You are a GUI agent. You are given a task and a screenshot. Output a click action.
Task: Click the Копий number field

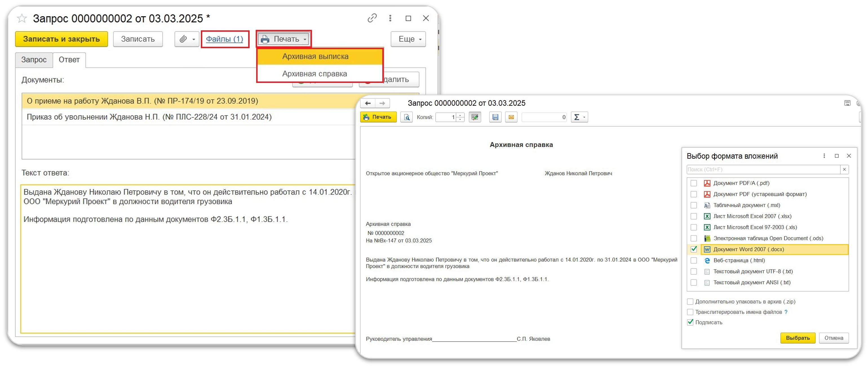(446, 117)
